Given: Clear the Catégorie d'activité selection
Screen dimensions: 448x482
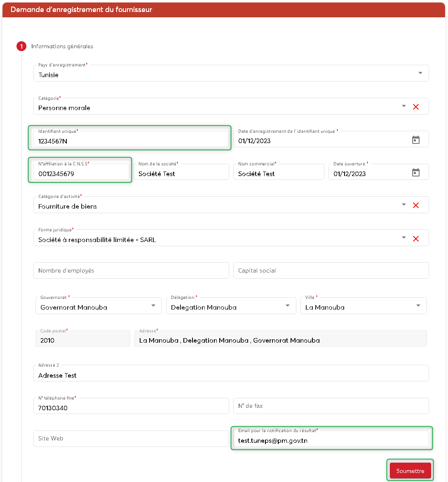Looking at the screenshot, I should click(x=416, y=205).
